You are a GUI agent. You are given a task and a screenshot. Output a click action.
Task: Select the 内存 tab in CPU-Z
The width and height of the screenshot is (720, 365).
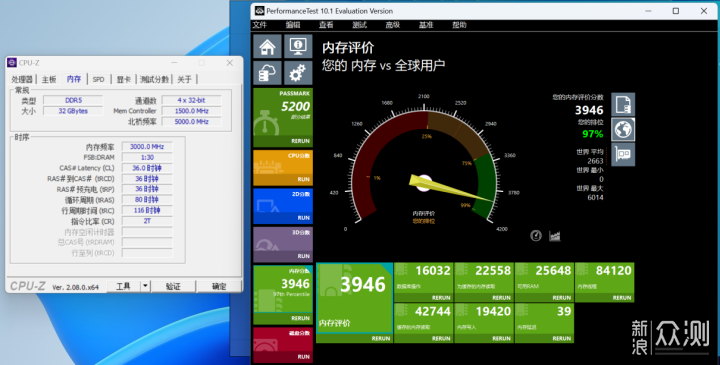click(x=74, y=79)
